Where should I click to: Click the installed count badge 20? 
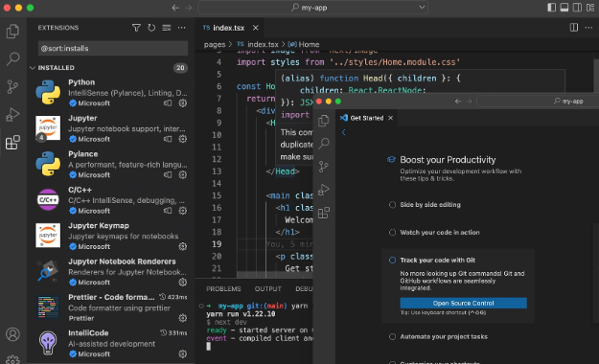180,68
